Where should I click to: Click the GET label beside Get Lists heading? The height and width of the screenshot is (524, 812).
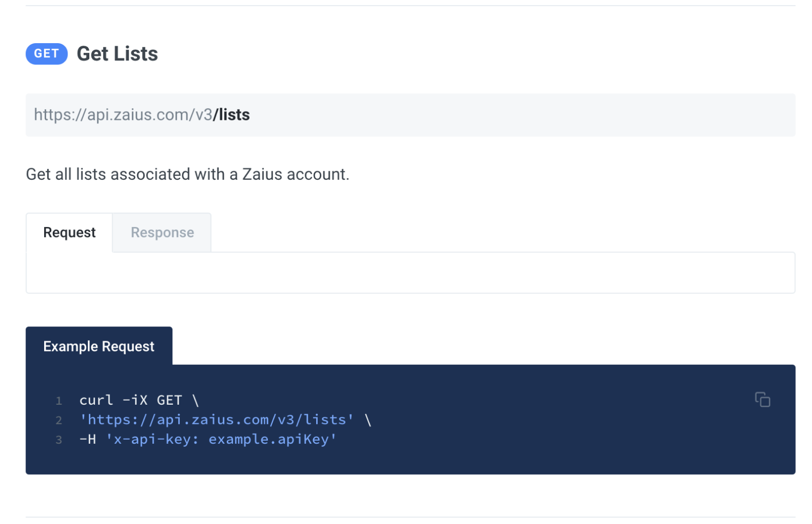tap(47, 54)
